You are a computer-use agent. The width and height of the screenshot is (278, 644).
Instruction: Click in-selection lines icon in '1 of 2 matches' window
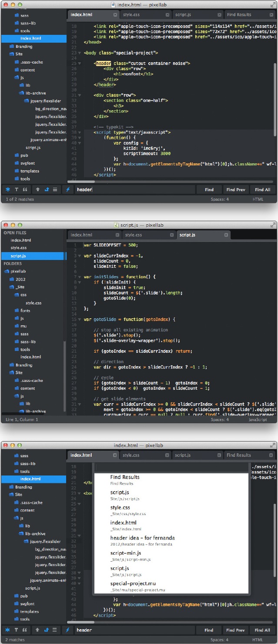pos(55,189)
